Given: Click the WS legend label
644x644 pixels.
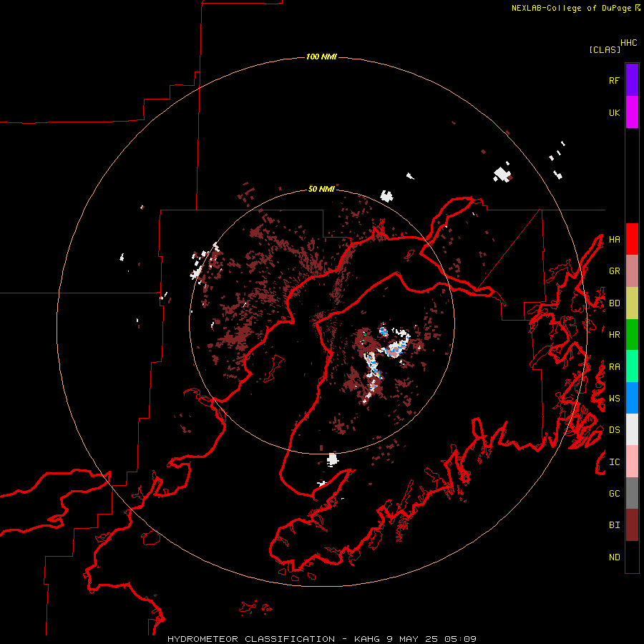Looking at the screenshot, I should [x=614, y=399].
